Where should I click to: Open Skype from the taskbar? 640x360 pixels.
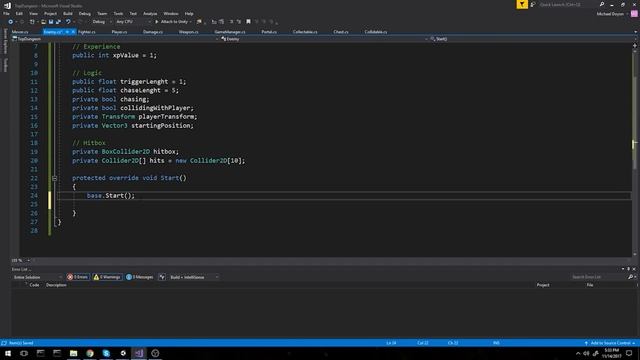(106, 353)
